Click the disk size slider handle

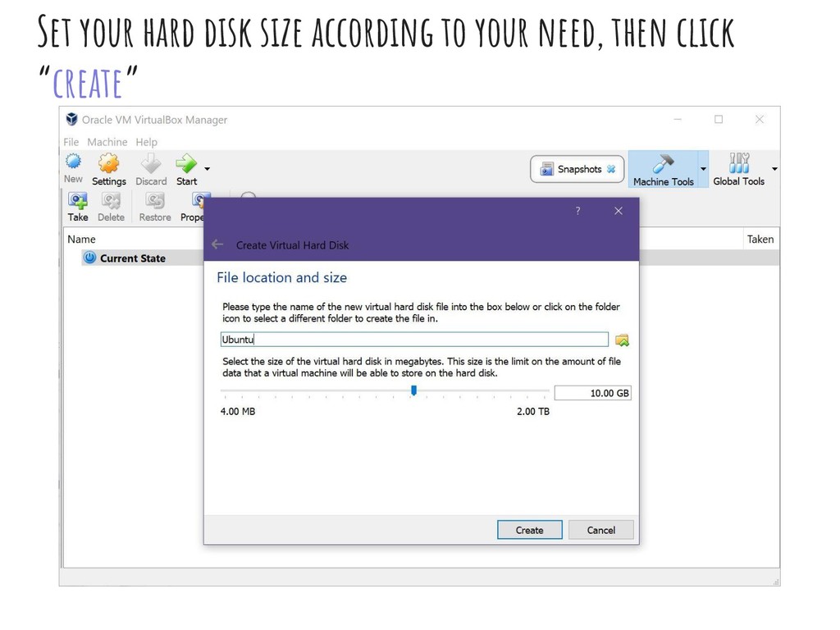pos(413,390)
